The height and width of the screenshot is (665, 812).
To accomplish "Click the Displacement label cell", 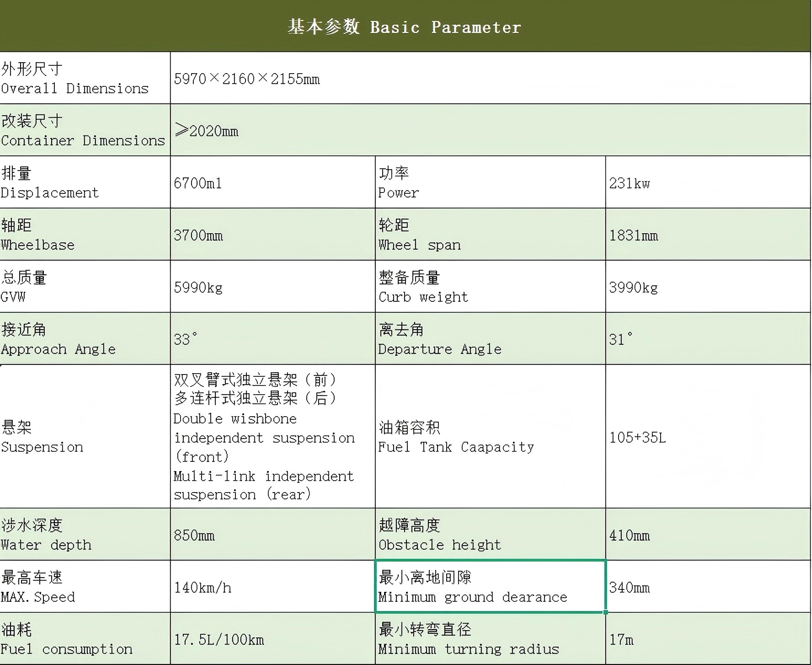I will [x=85, y=182].
